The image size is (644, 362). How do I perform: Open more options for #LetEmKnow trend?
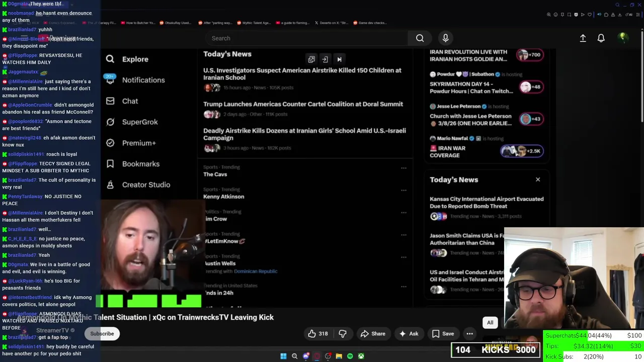[x=404, y=235]
